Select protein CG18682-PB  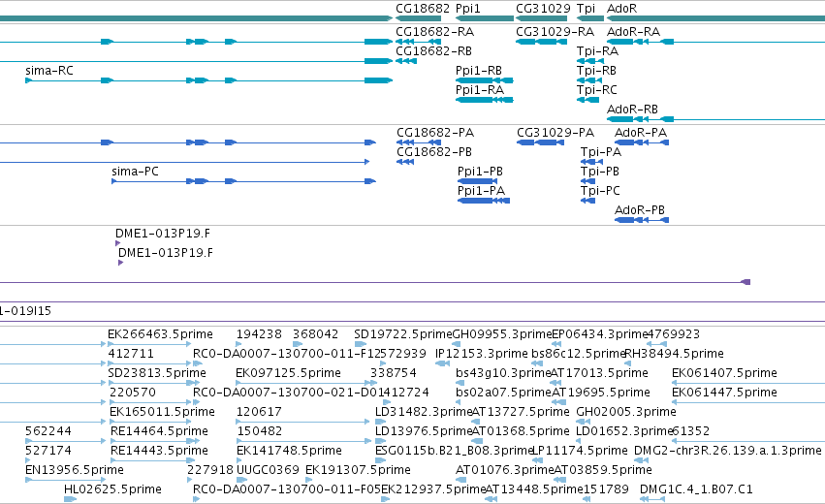tap(434, 152)
